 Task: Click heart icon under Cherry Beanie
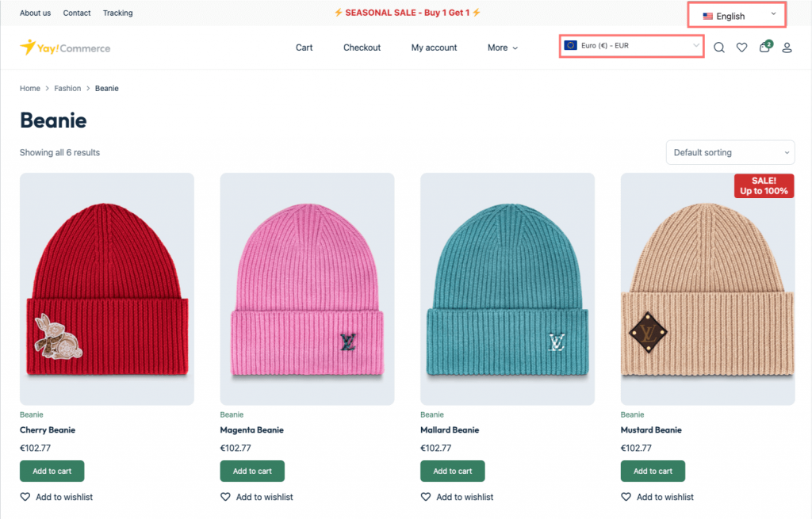[25, 497]
